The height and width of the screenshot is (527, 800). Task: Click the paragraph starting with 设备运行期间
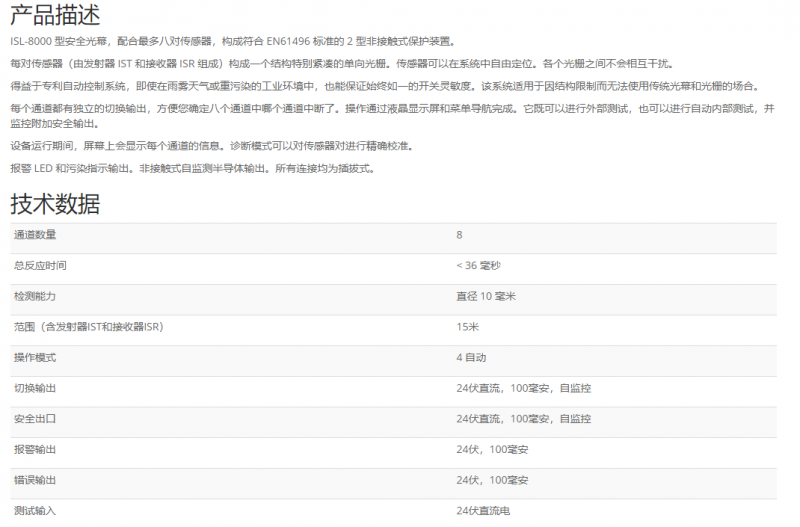(x=211, y=146)
